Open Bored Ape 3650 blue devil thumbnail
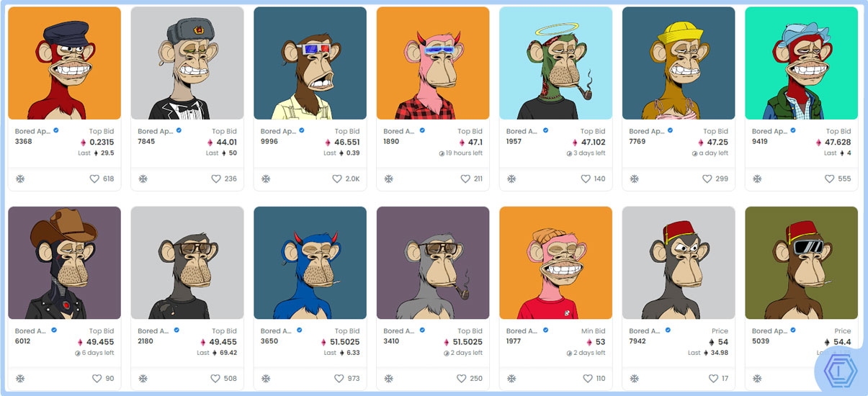This screenshot has width=868, height=396. (310, 263)
